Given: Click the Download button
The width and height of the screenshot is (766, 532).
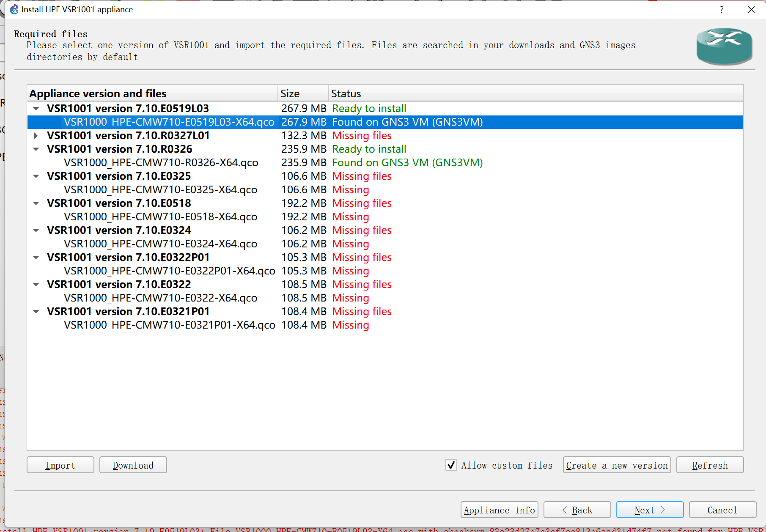Looking at the screenshot, I should click(x=133, y=465).
